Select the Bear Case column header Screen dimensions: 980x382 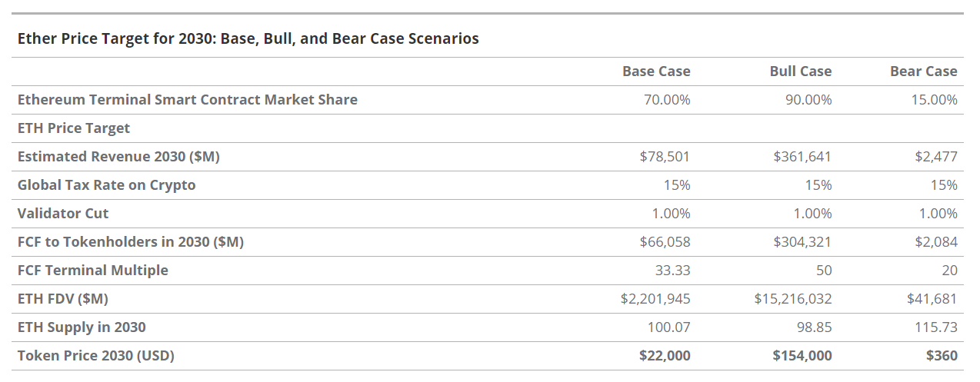[x=923, y=71]
